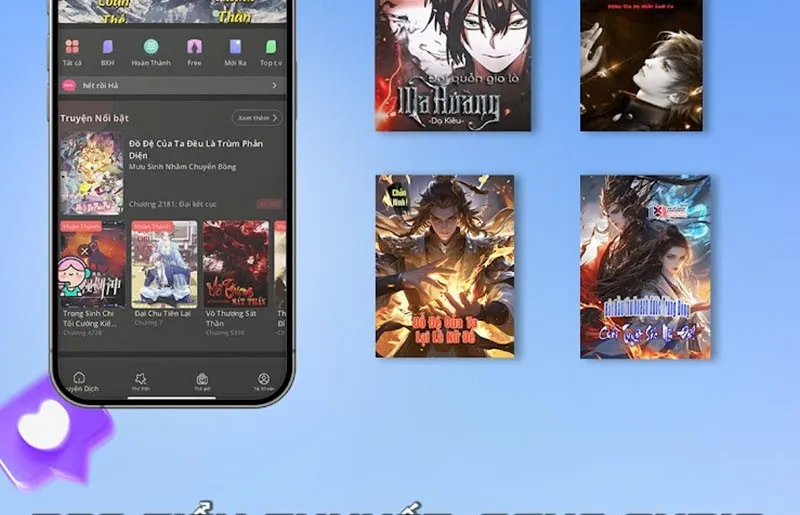The image size is (800, 515).
Task: Select the 'Đại Chu Tiên Lại' title text
Action: 163,313
